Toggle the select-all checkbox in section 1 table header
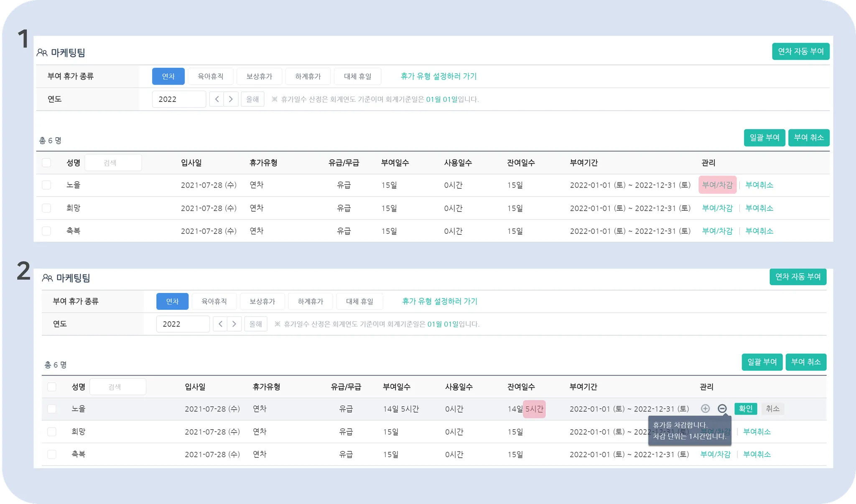The width and height of the screenshot is (856, 504). [x=46, y=162]
